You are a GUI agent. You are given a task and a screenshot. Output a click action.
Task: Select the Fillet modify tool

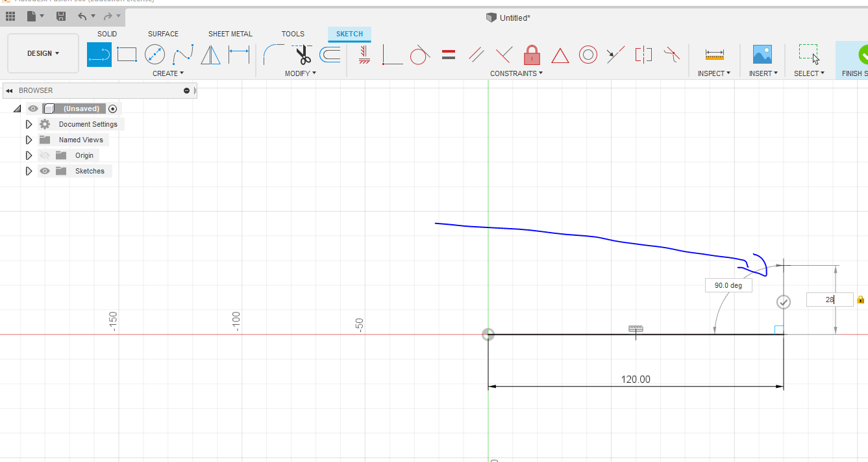click(273, 55)
